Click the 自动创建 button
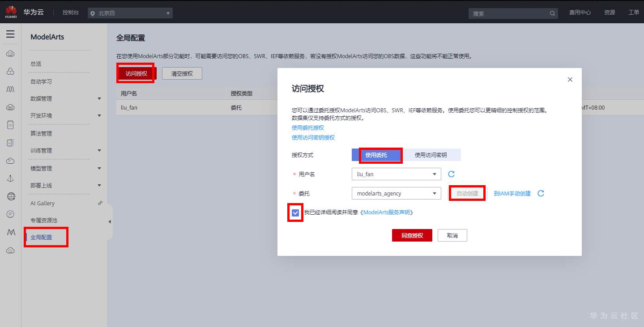This screenshot has height=327, width=644. tap(467, 193)
